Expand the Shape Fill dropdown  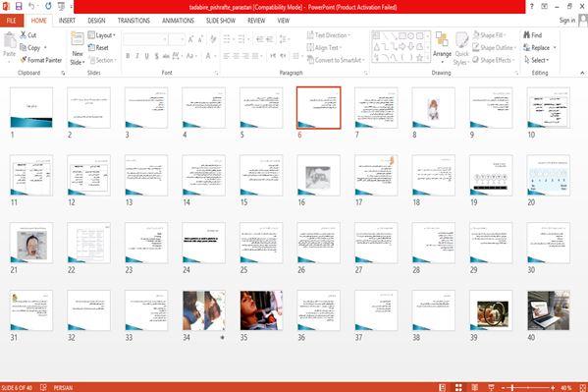(x=489, y=35)
